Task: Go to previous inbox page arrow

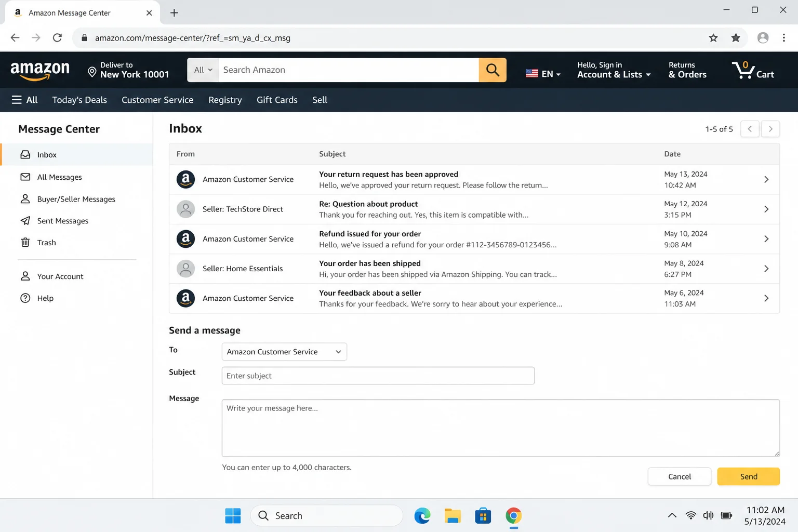Action: (x=750, y=129)
